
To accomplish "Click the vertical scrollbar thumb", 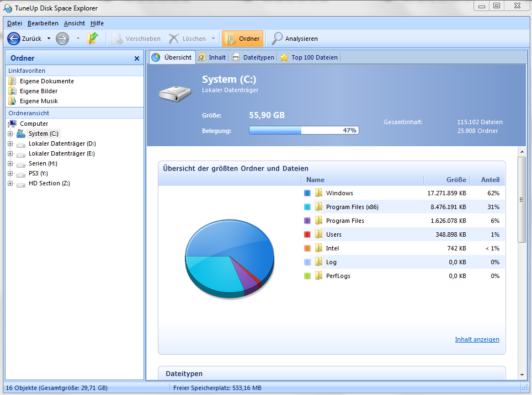I will 522,200.
